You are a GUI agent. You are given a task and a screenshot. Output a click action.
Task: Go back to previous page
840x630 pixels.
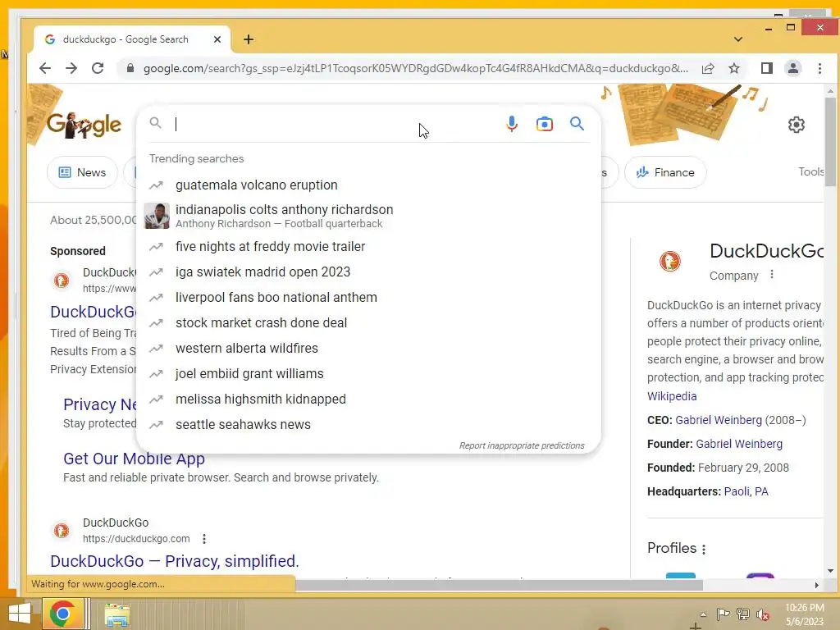(46, 68)
